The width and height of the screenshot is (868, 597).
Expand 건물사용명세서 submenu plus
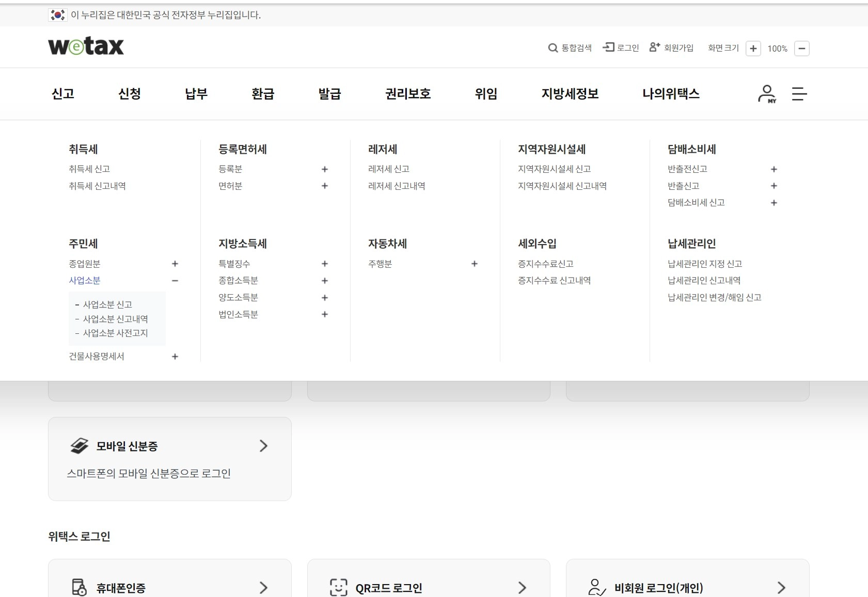click(x=175, y=357)
